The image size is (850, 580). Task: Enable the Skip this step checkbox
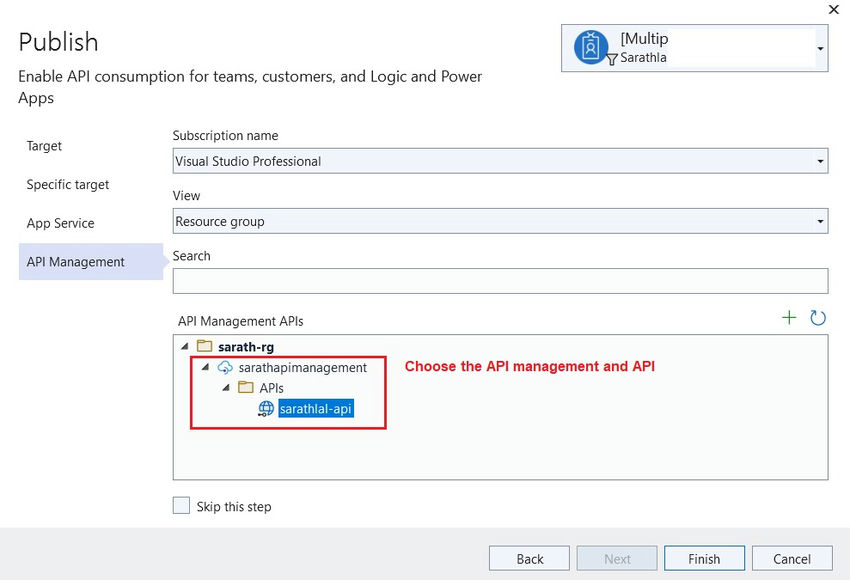[181, 505]
